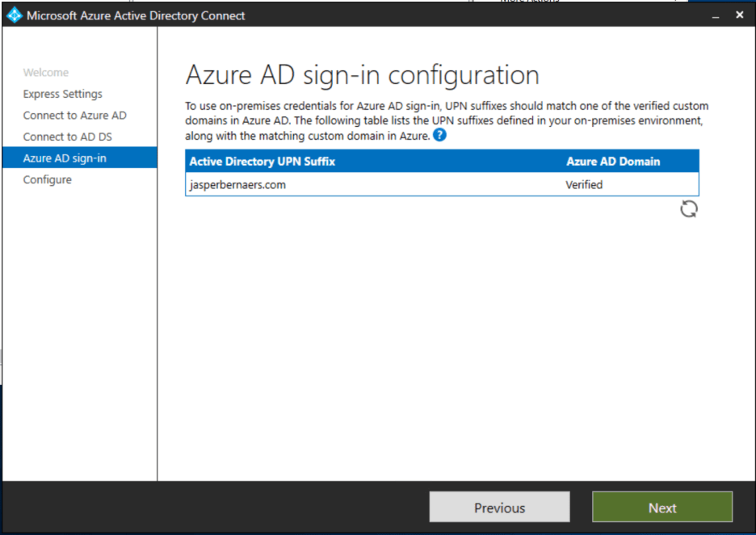
Task: Select the Welcome step in the sidebar
Action: tap(46, 72)
